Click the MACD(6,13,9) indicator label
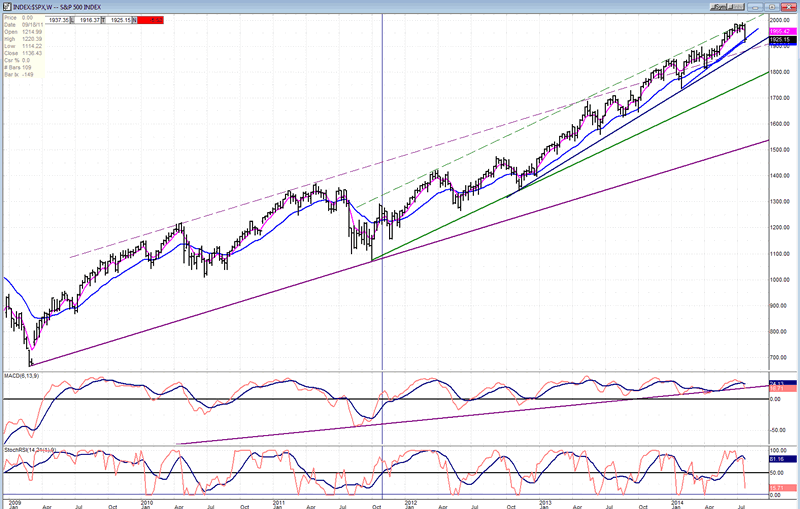The width and height of the screenshot is (800, 509). [x=21, y=376]
